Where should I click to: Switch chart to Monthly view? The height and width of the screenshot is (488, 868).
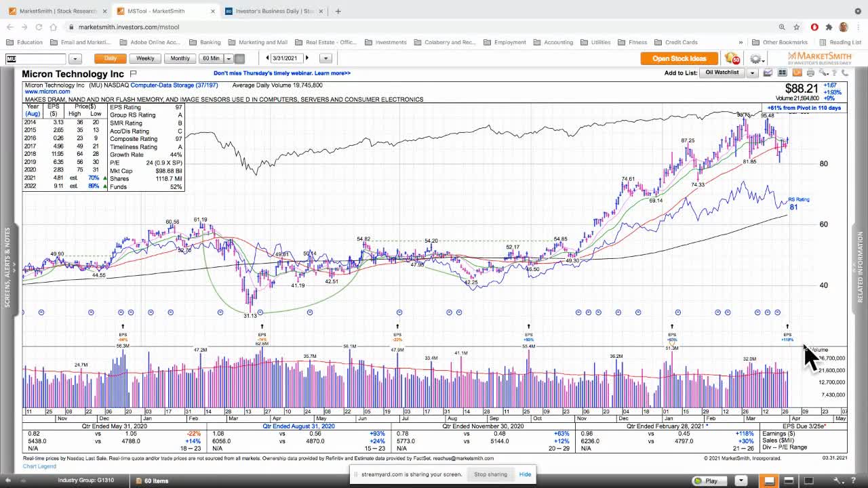point(180,58)
